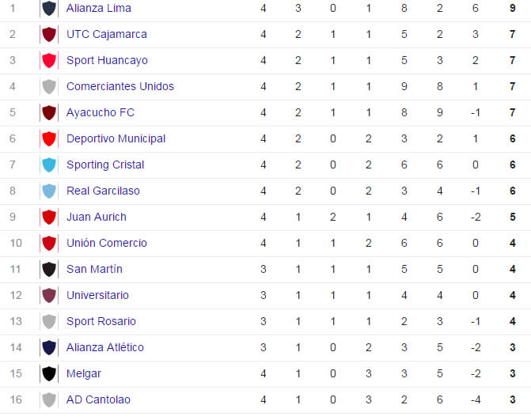Image resolution: width=531 pixels, height=420 pixels.
Task: Open the Ayacucho FC team link
Action: click(101, 112)
